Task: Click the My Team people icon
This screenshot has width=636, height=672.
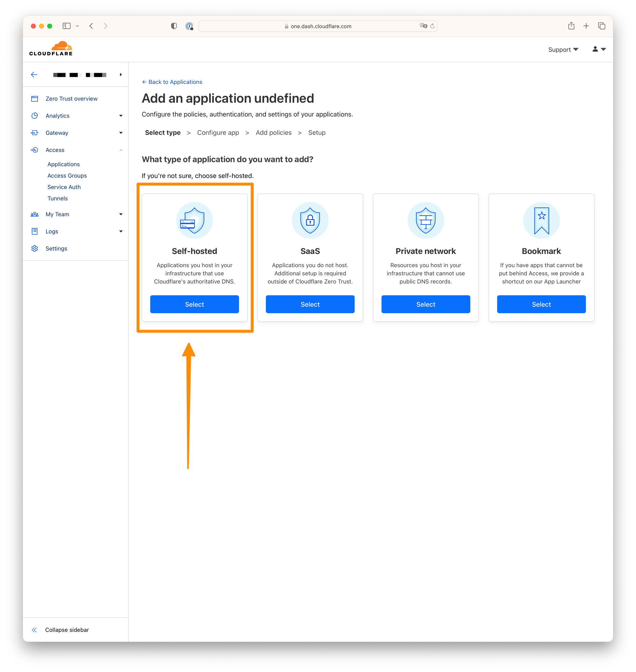Action: (35, 214)
